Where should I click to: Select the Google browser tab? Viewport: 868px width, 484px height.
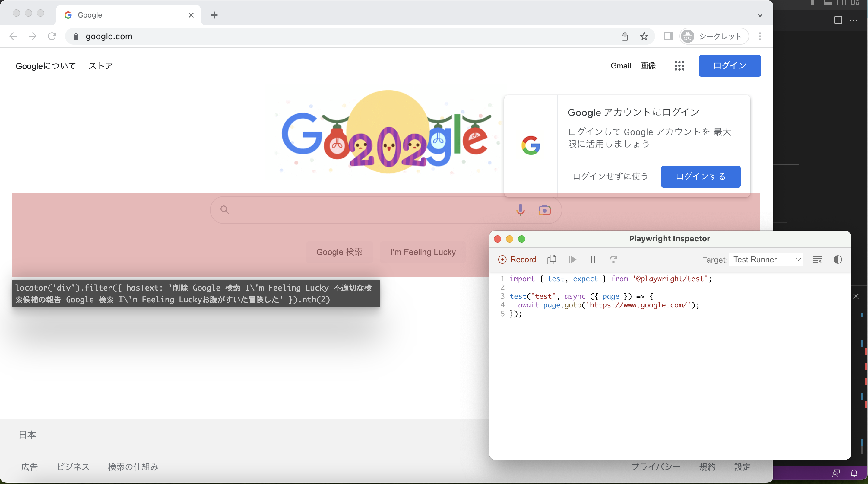click(x=128, y=15)
